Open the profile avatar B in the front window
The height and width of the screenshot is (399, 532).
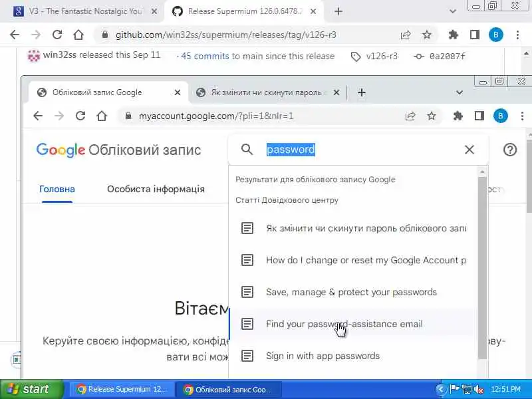point(501,116)
